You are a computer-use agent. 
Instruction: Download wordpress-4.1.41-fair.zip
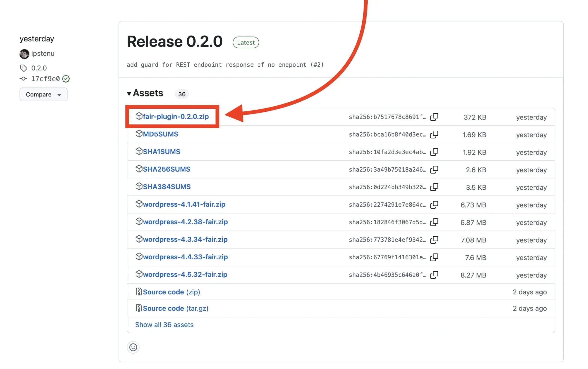click(x=184, y=204)
